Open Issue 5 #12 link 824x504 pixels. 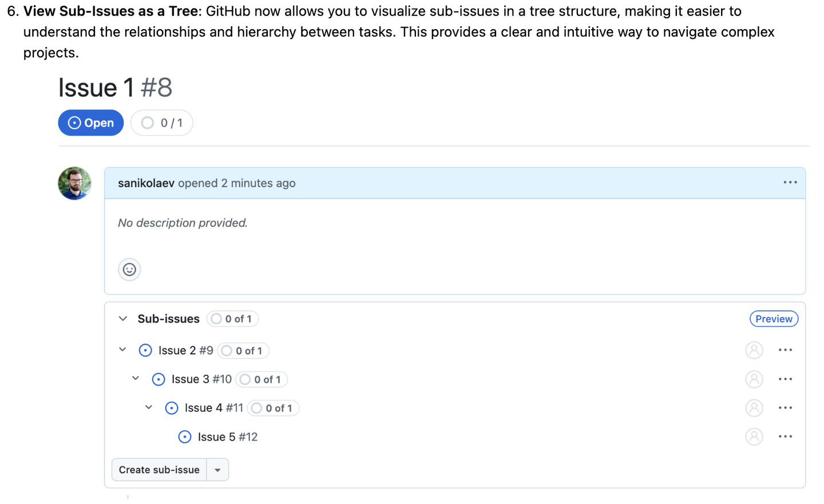228,437
